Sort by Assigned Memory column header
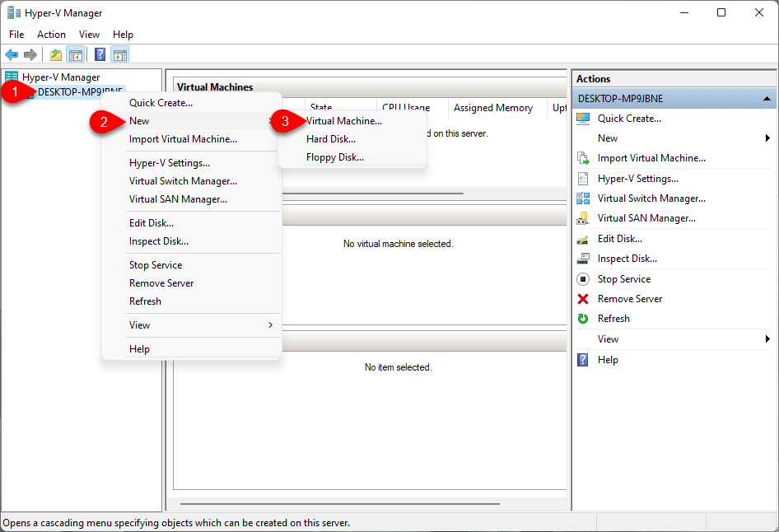 tap(497, 108)
